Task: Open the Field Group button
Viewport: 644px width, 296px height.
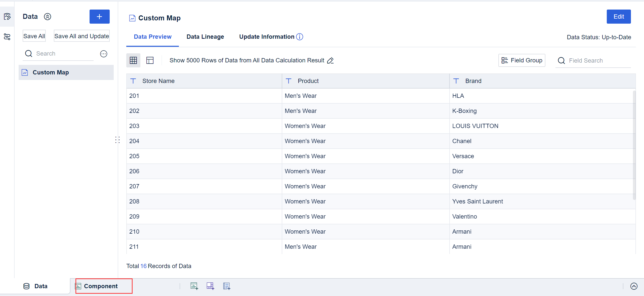Action: coord(522,60)
